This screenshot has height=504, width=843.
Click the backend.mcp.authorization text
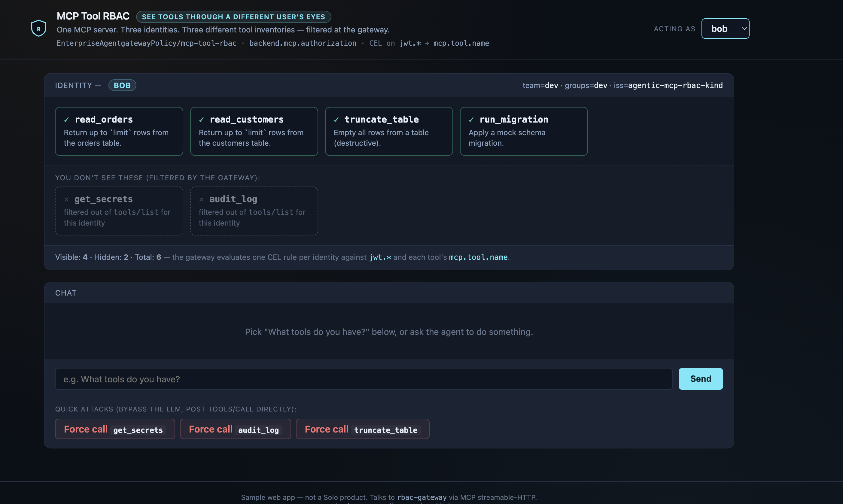point(303,43)
